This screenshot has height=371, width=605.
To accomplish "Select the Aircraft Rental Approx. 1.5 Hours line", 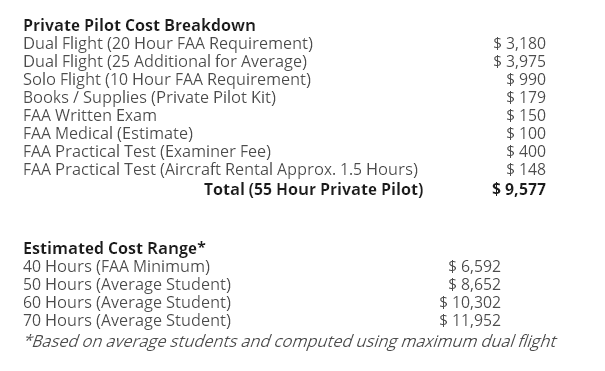I will click(x=220, y=169).
